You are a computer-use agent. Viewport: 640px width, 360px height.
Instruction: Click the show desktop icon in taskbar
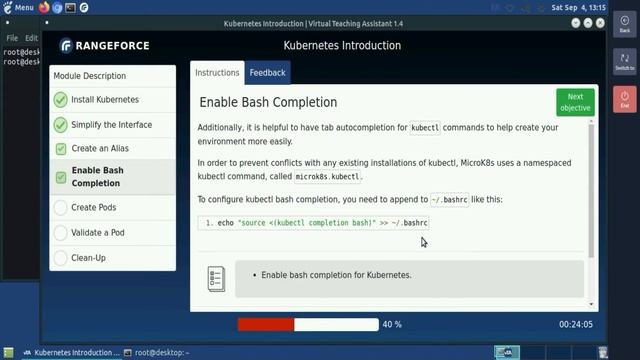8,353
